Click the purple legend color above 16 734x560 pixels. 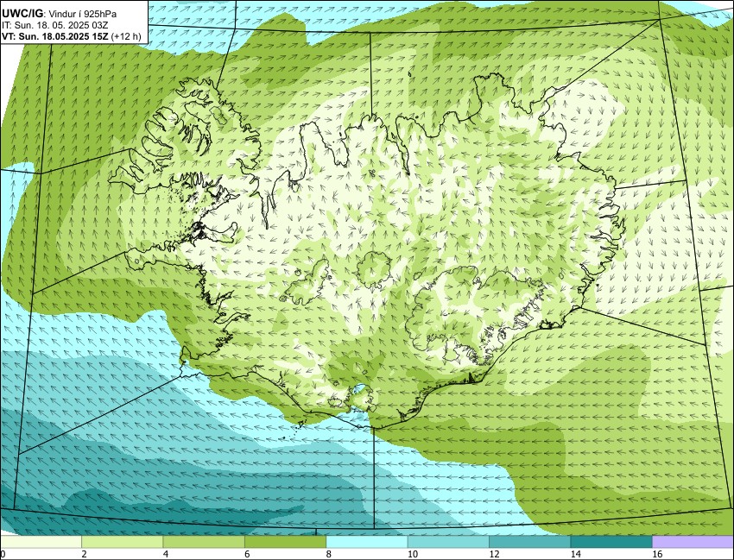click(693, 542)
